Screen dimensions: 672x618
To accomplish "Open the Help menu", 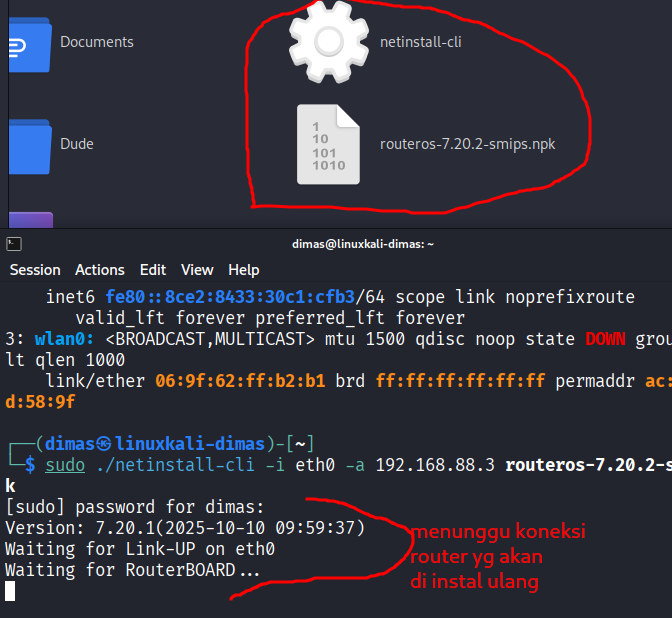I will point(243,270).
